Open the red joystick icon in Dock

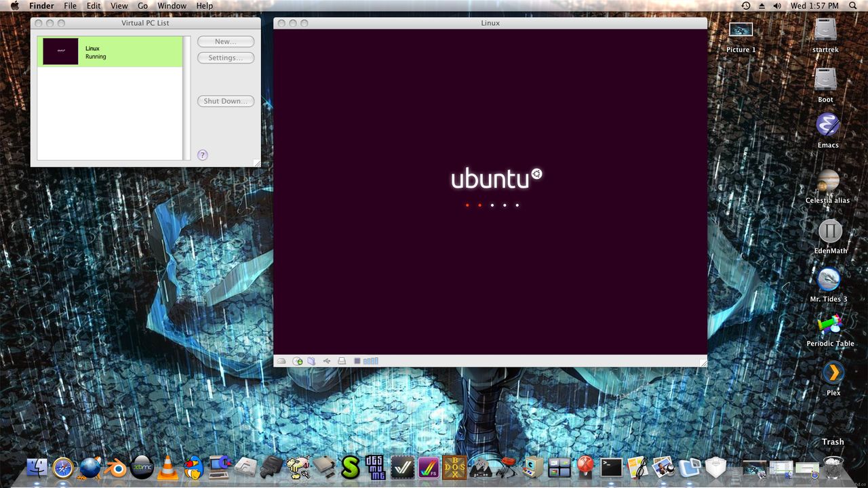585,468
